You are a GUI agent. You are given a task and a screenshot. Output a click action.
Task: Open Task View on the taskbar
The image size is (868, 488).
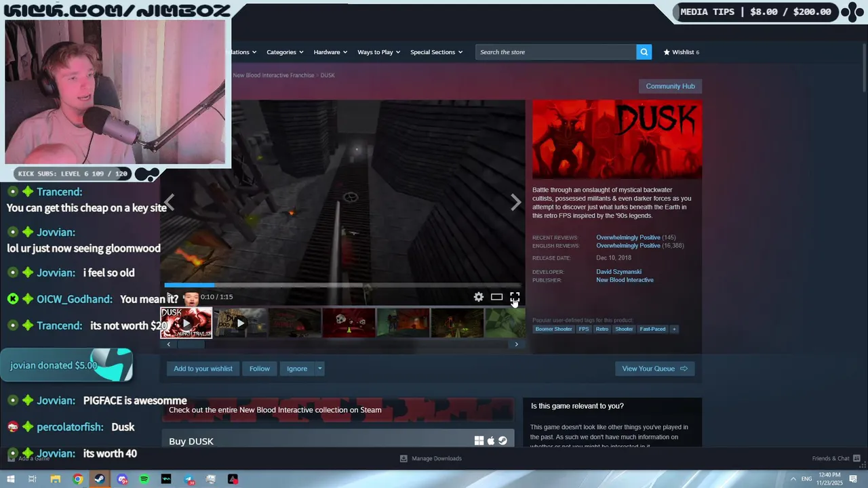pyautogui.click(x=32, y=479)
